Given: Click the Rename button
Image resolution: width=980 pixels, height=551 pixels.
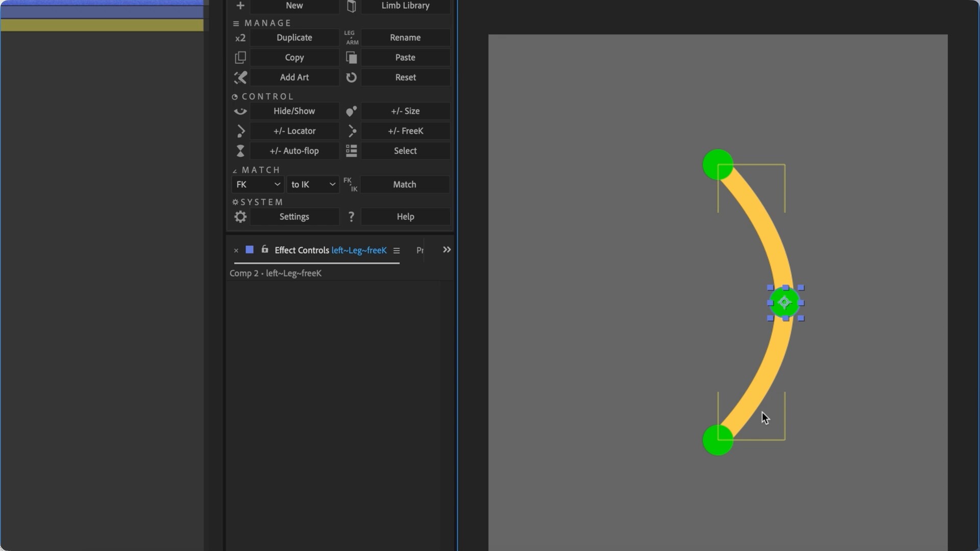Looking at the screenshot, I should tap(405, 38).
